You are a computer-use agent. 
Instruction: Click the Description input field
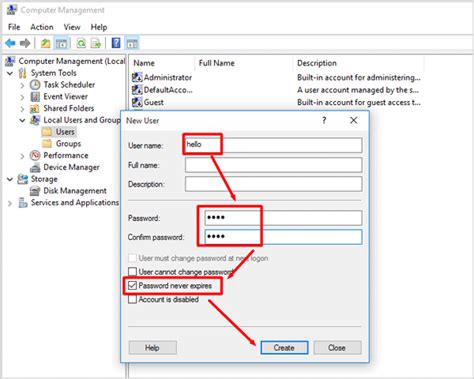click(273, 184)
